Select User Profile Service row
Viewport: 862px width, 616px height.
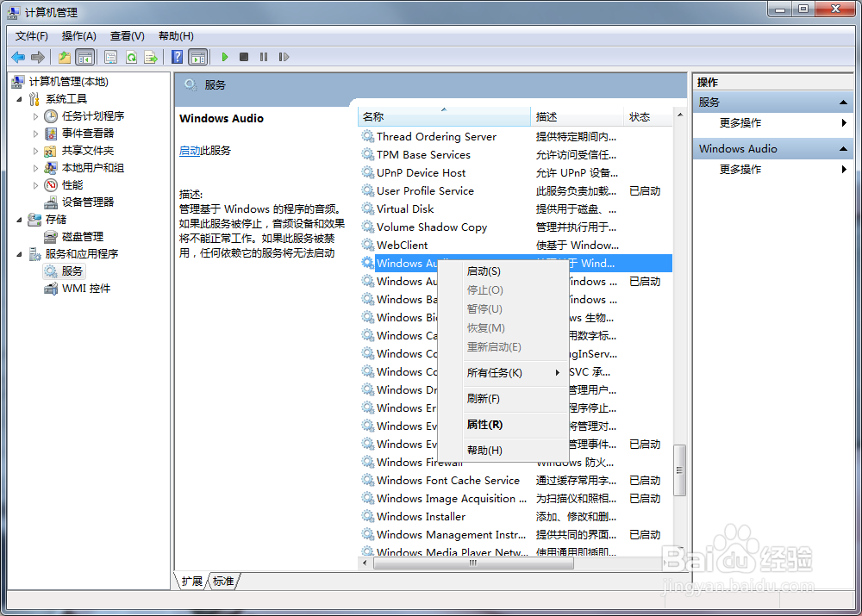tap(515, 190)
